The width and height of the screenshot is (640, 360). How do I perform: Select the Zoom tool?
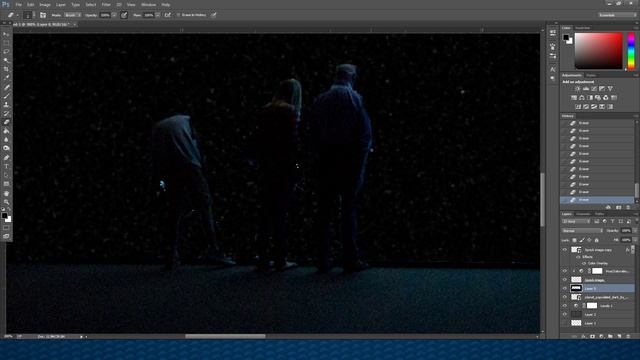click(x=6, y=202)
